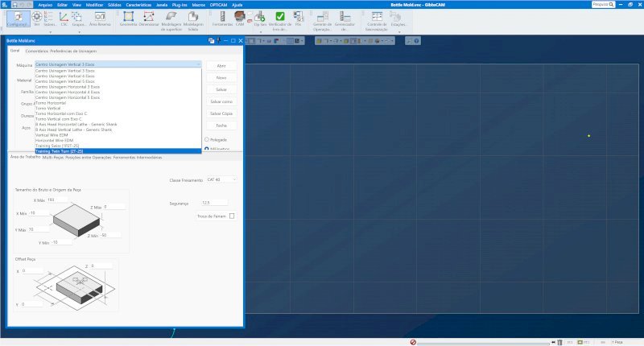Select Vertical Wire EDM option
Viewport: 644px width, 346px height.
(118, 134)
